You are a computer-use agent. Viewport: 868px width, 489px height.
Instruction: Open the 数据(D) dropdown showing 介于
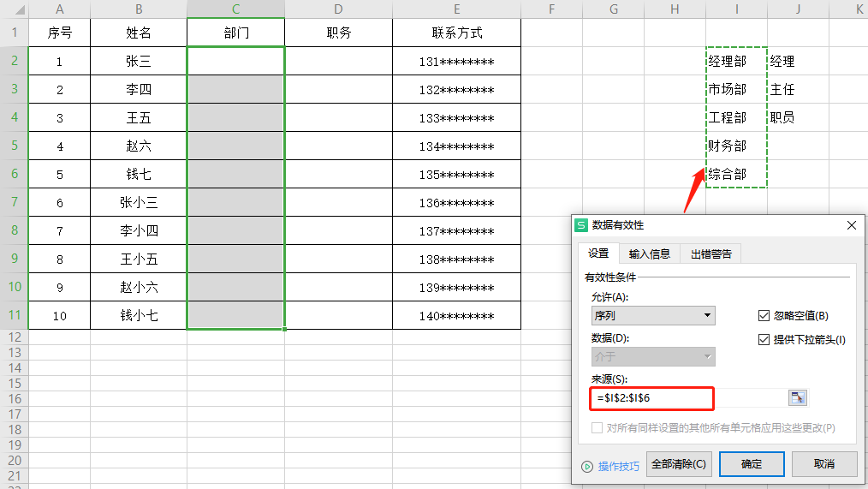tap(653, 356)
